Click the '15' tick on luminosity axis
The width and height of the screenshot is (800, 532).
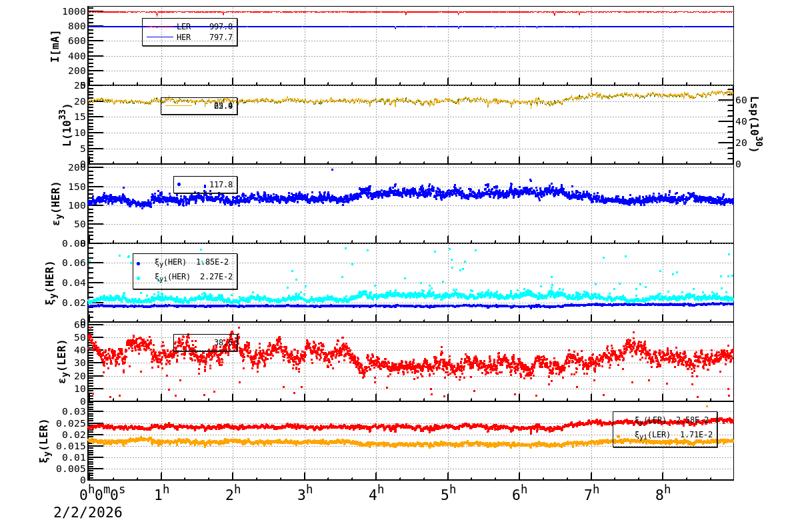click(x=80, y=117)
